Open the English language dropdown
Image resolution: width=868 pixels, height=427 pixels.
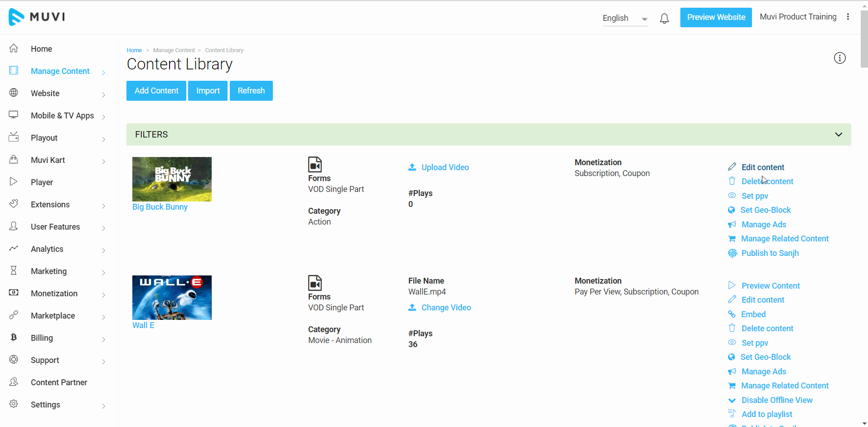tap(625, 18)
